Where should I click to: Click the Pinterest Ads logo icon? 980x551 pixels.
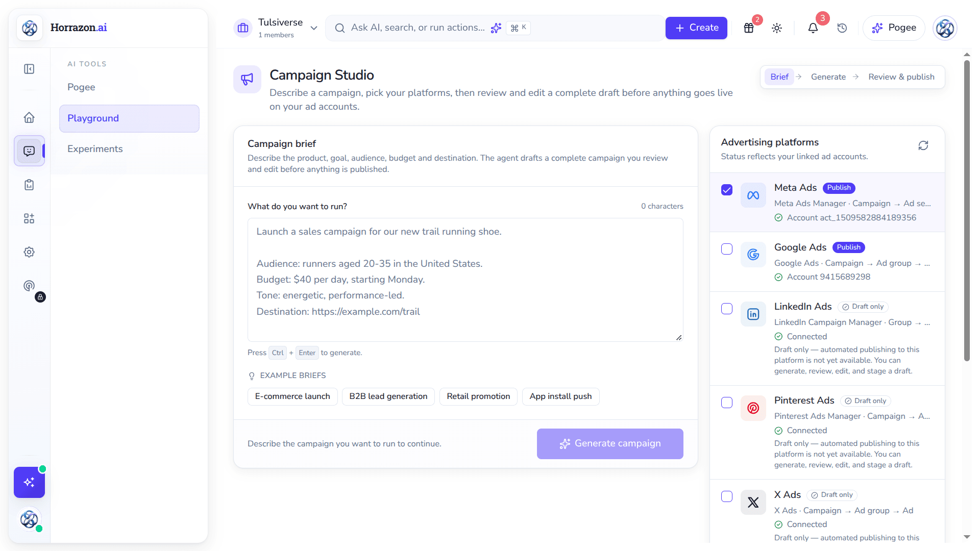pyautogui.click(x=753, y=408)
